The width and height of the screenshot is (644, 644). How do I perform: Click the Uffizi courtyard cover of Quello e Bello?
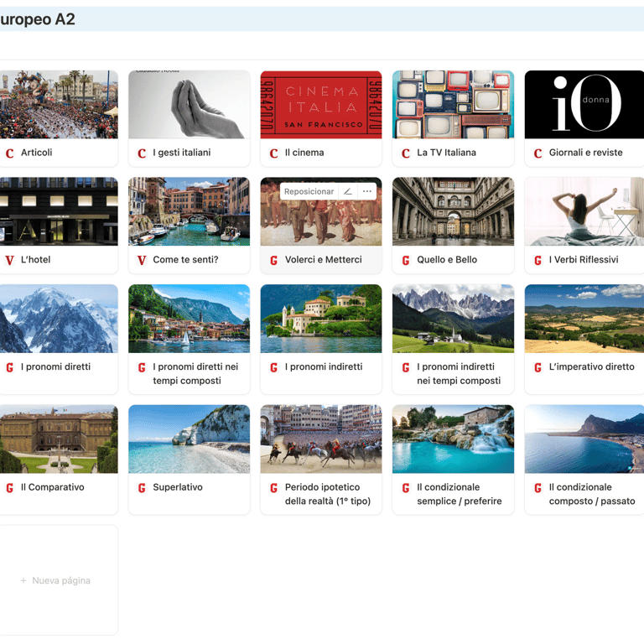point(453,211)
